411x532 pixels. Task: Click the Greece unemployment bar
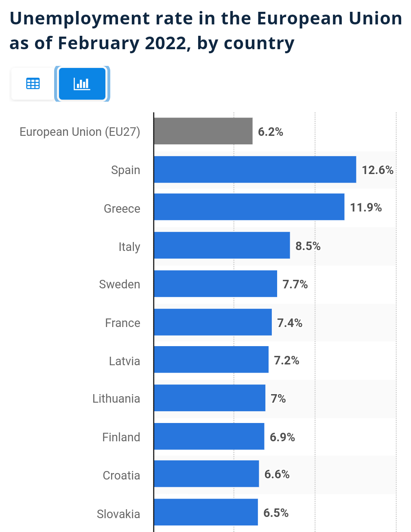point(249,207)
